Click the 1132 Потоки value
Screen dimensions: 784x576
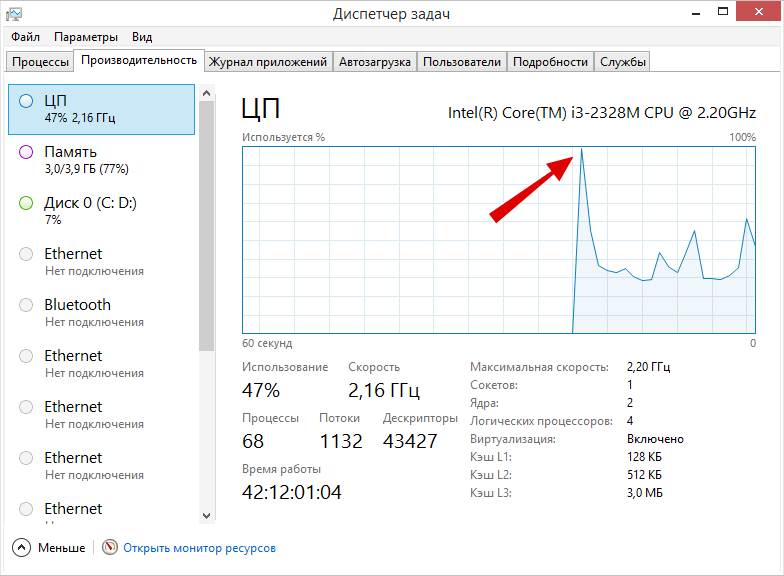click(x=340, y=442)
